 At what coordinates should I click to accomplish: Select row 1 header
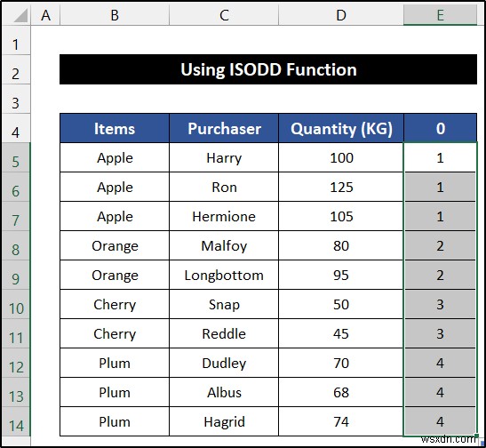pyautogui.click(x=15, y=40)
